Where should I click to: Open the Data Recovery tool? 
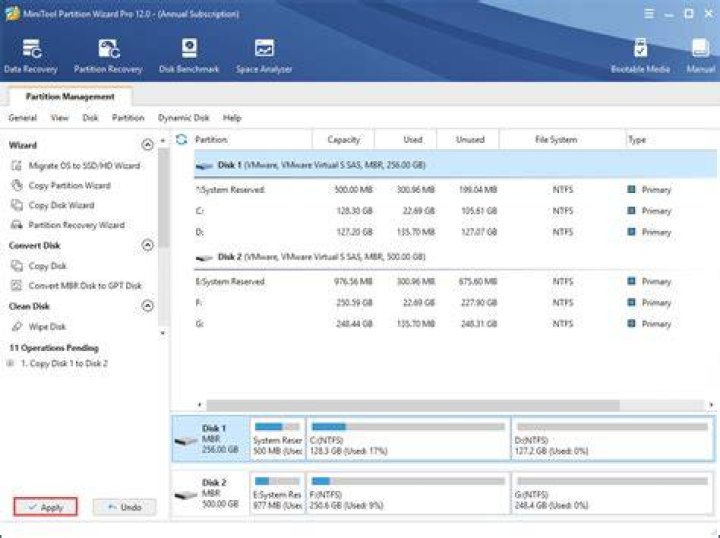(x=31, y=56)
